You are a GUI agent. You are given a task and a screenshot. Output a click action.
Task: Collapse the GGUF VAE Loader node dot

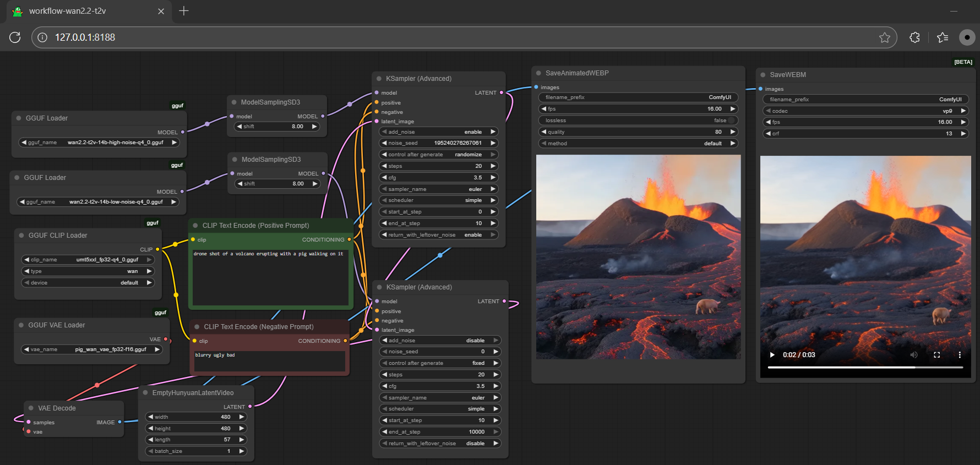tap(21, 325)
